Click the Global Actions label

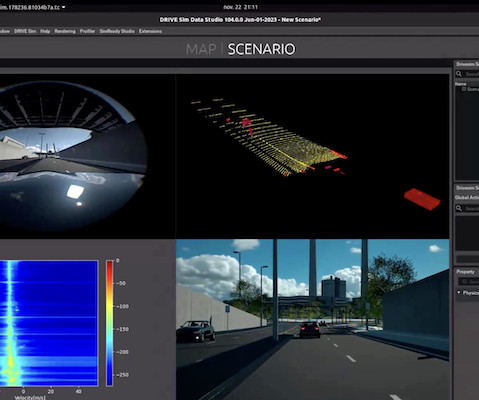(467, 197)
